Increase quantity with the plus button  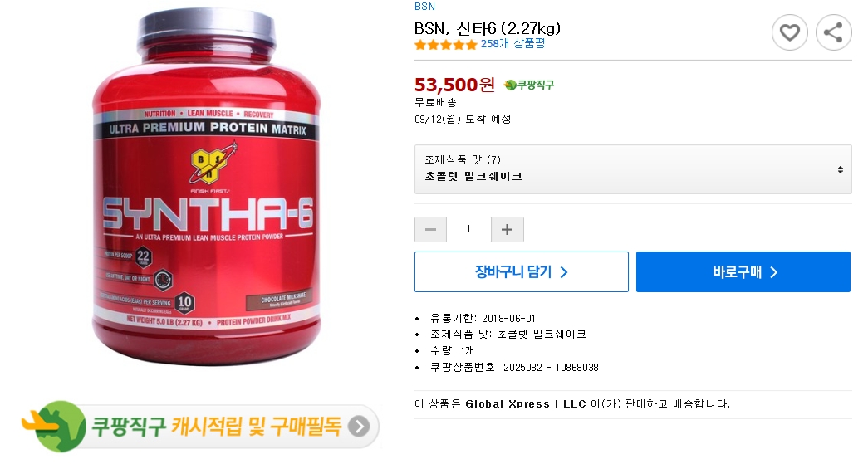click(x=507, y=230)
